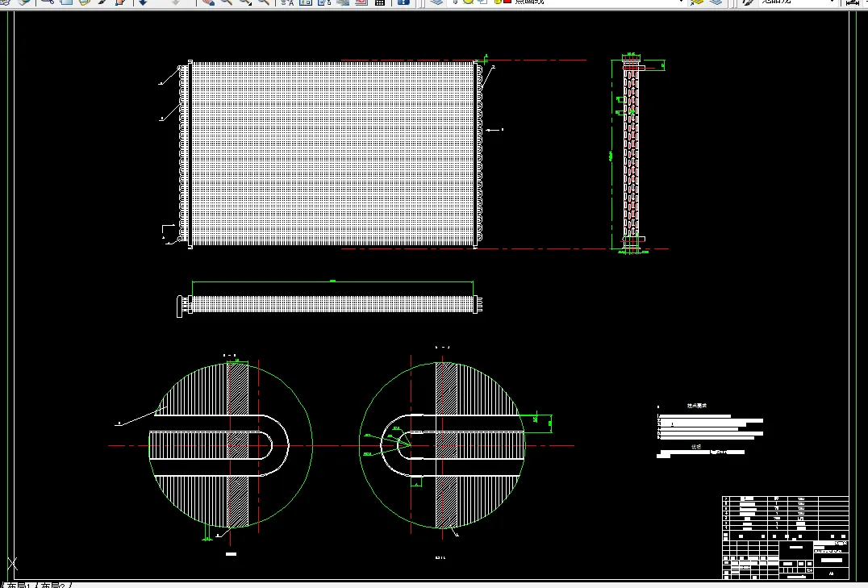Click the green length dimension above the top view

[332, 281]
